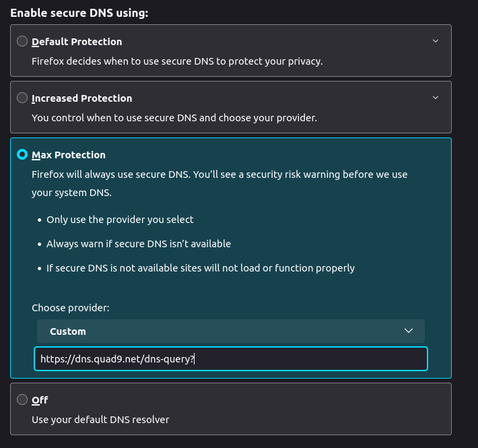This screenshot has height=448, width=478.
Task: Click "Firefox decides when to use secure DNS" description
Action: (177, 61)
